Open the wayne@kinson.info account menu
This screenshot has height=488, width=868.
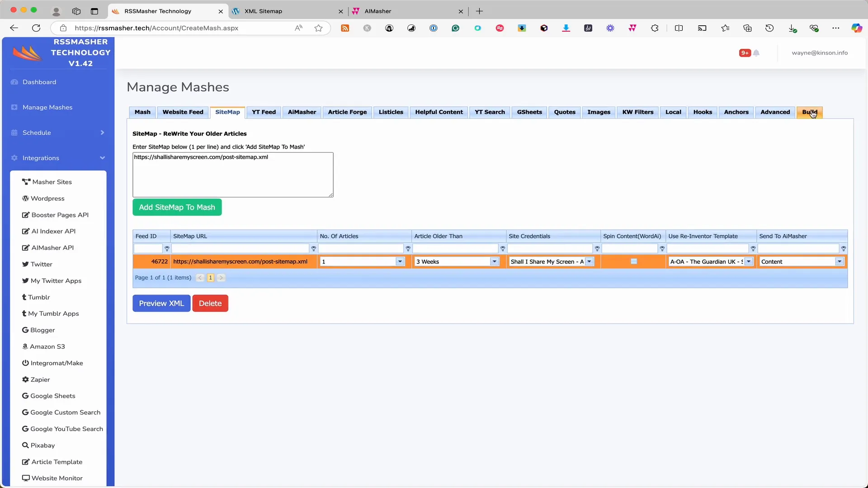(820, 53)
